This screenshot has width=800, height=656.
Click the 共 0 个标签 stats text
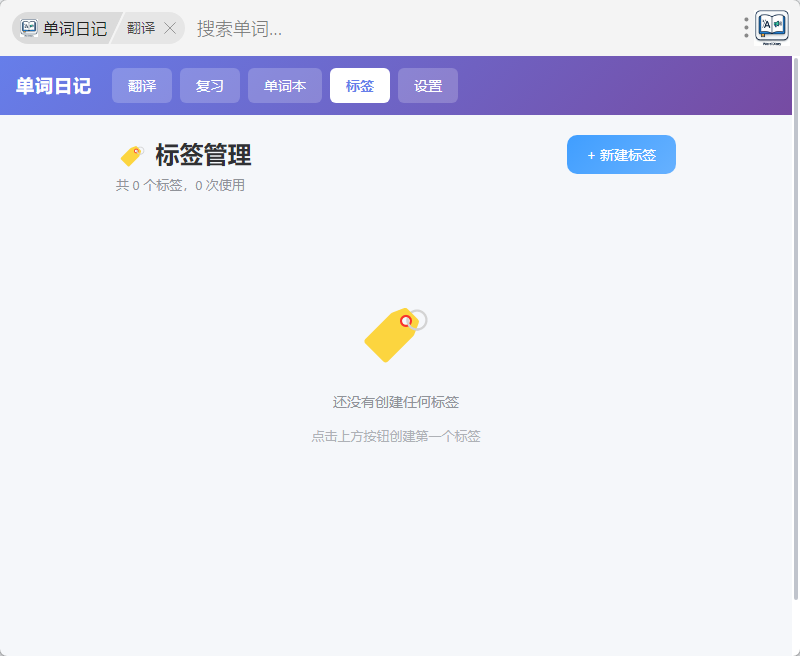(180, 185)
